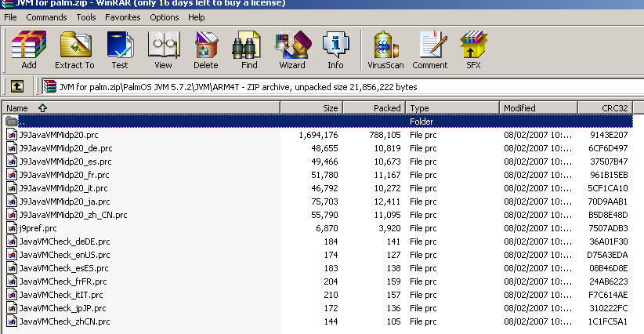Select file name JavaVMCheck_enUS.prc

coord(64,255)
